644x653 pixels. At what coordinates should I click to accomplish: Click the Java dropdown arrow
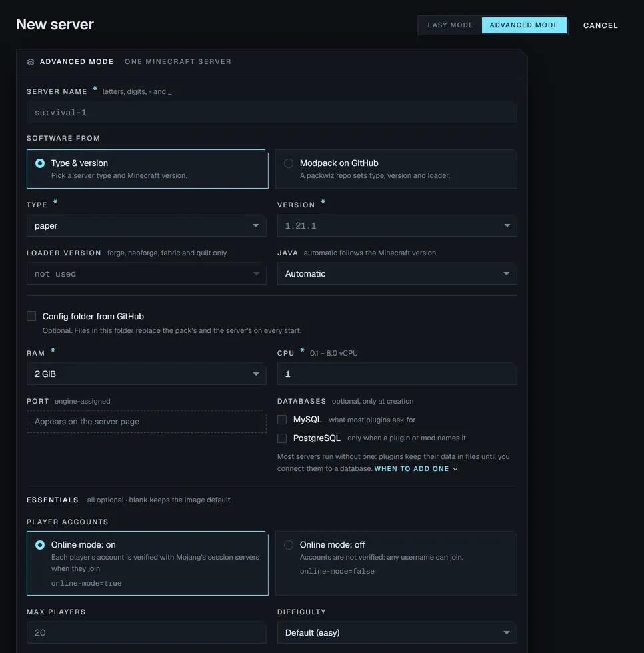[x=507, y=274]
